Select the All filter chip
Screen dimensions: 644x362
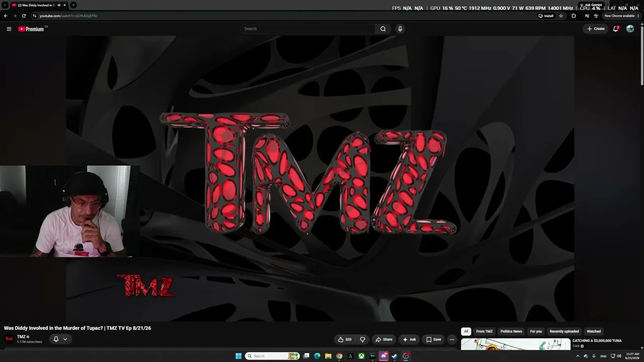tap(466, 331)
